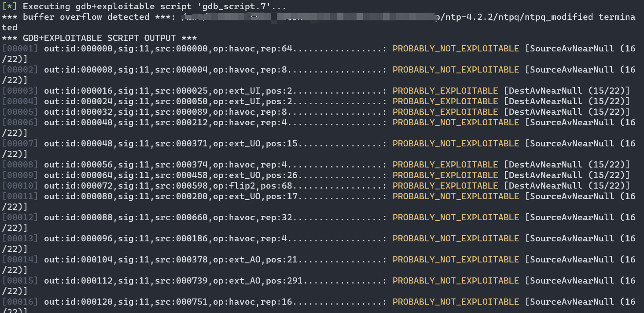Click line number [00015]
The width and height of the screenshot is (644, 313).
[x=20, y=281]
